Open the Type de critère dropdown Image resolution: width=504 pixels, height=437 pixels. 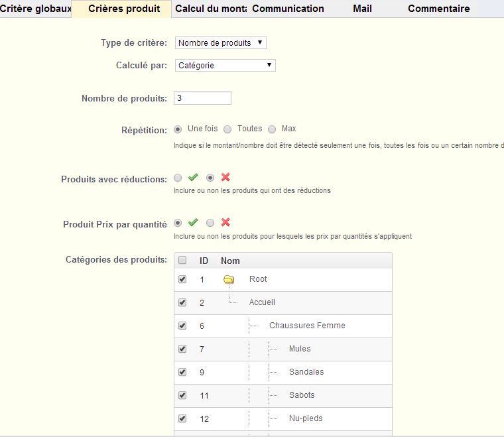[220, 42]
